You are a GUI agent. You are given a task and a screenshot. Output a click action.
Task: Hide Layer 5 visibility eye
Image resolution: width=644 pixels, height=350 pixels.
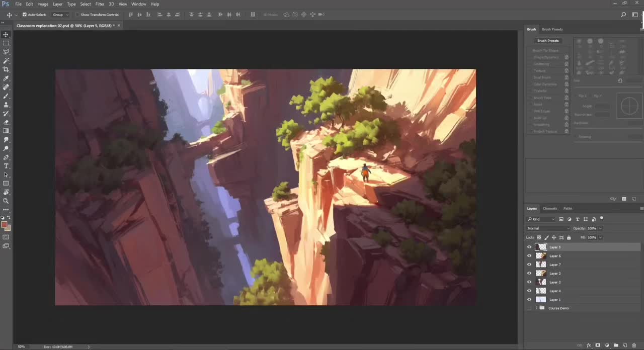coord(529,247)
